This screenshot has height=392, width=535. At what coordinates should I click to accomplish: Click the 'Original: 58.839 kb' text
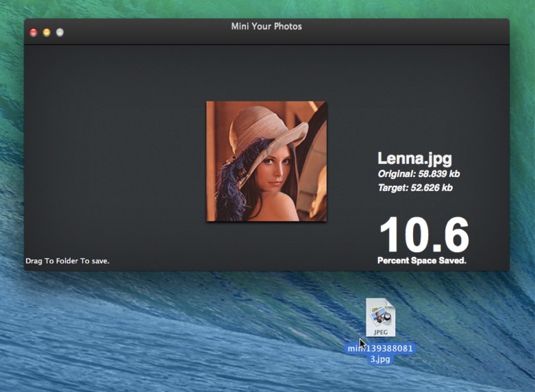[x=419, y=174]
